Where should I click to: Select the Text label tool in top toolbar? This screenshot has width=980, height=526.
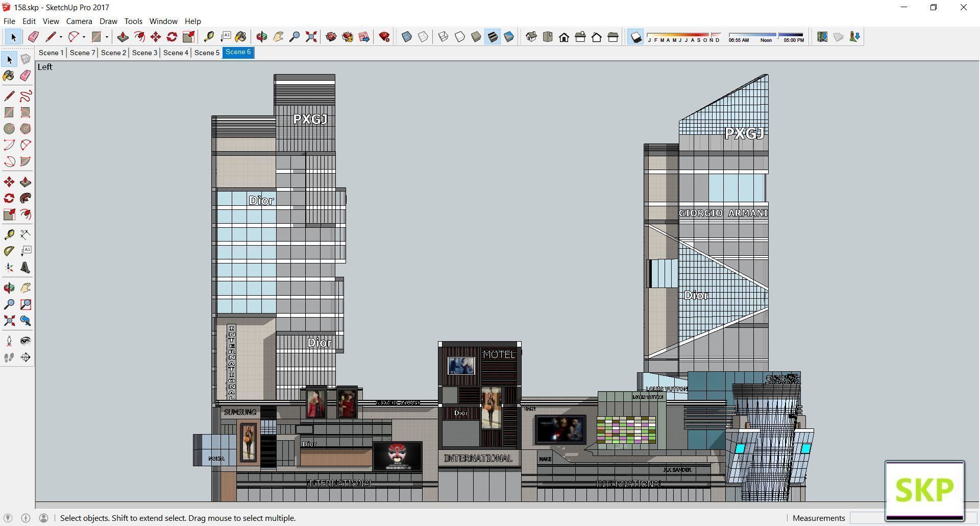[225, 37]
